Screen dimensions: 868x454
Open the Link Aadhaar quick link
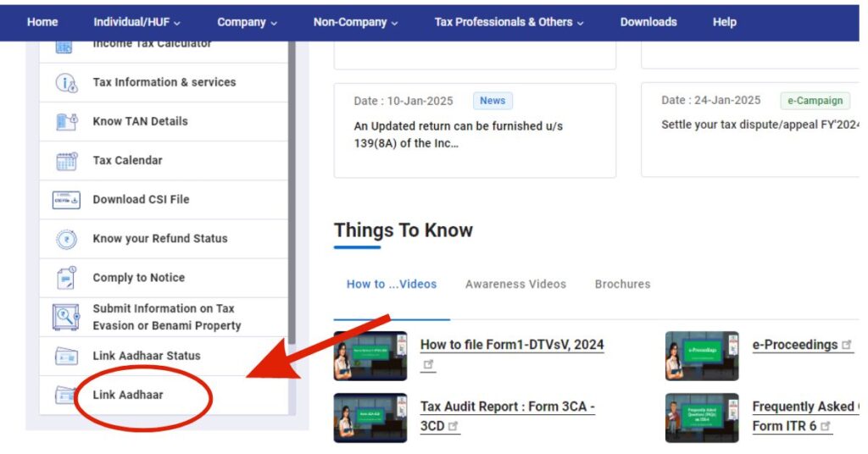point(128,395)
